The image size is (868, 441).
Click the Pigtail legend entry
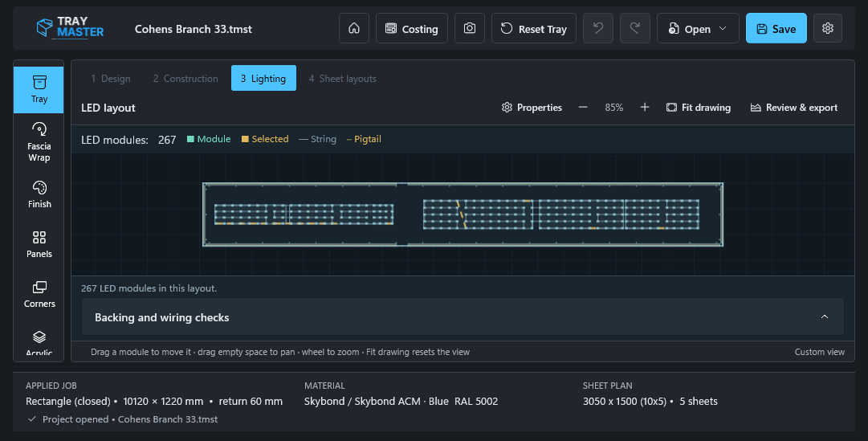[x=364, y=139]
